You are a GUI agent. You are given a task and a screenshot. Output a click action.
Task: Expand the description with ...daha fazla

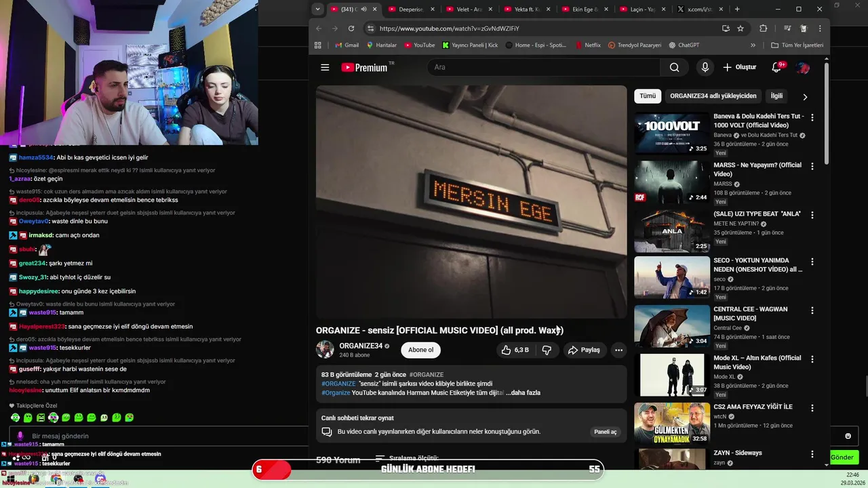(524, 392)
